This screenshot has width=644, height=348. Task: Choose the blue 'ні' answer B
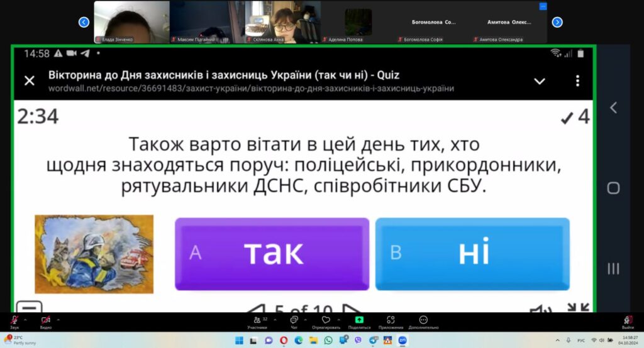[x=472, y=254]
